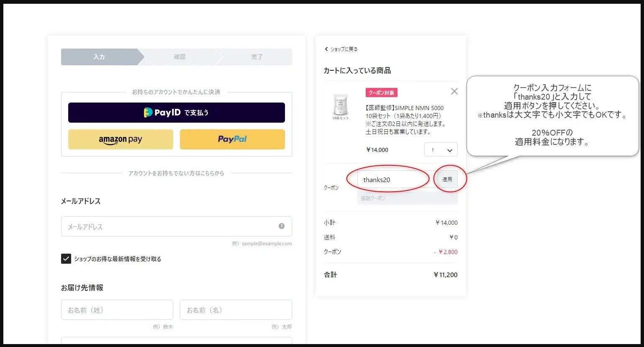Select the 確認 step tab
This screenshot has height=347, width=644.
pyautogui.click(x=180, y=57)
